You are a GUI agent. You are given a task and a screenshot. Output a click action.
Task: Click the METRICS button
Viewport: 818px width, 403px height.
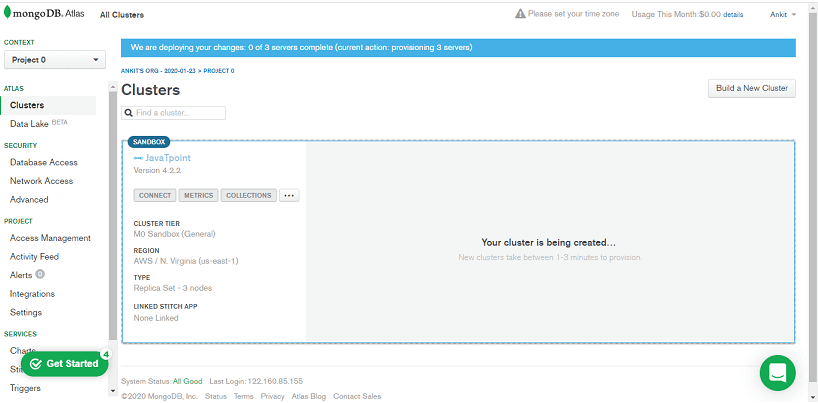click(199, 195)
